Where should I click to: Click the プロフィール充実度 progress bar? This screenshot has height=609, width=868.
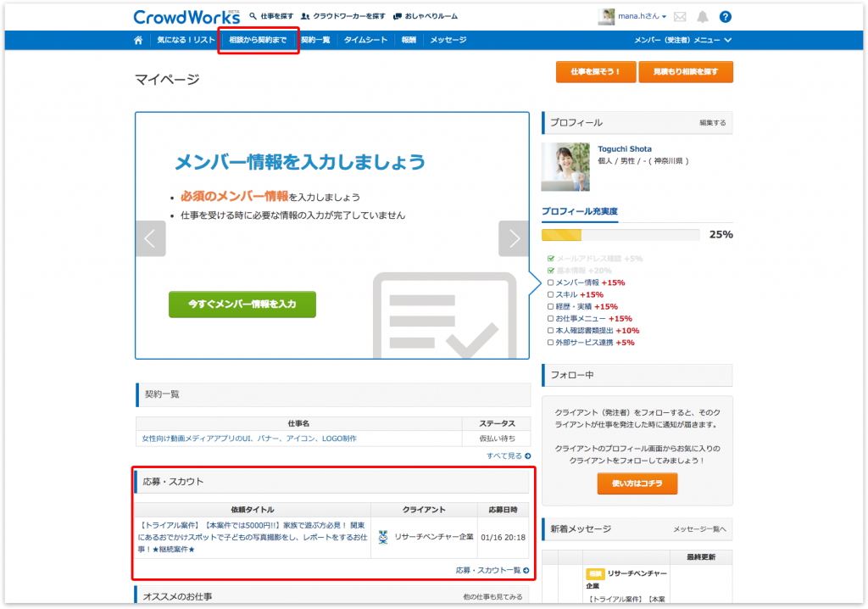(620, 235)
